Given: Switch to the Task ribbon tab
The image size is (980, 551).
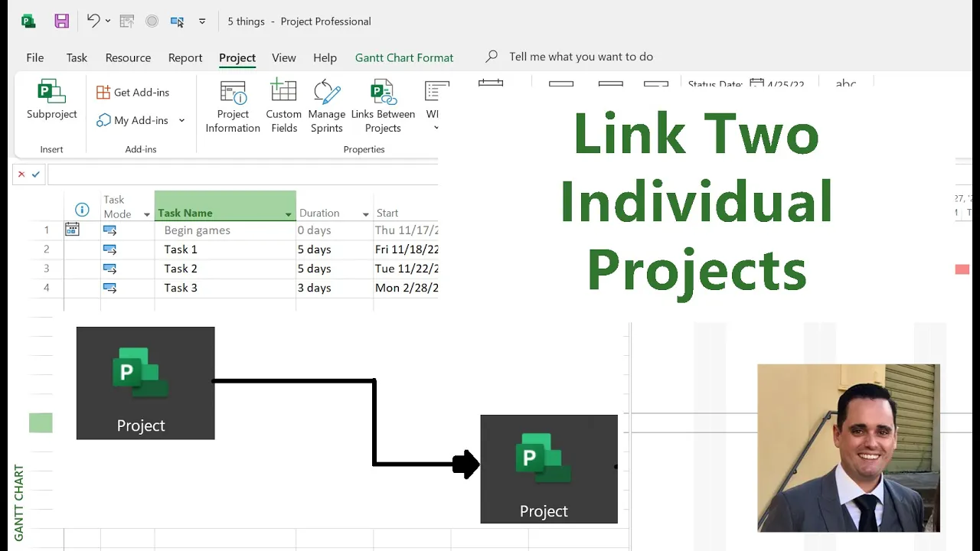Looking at the screenshot, I should tap(77, 57).
